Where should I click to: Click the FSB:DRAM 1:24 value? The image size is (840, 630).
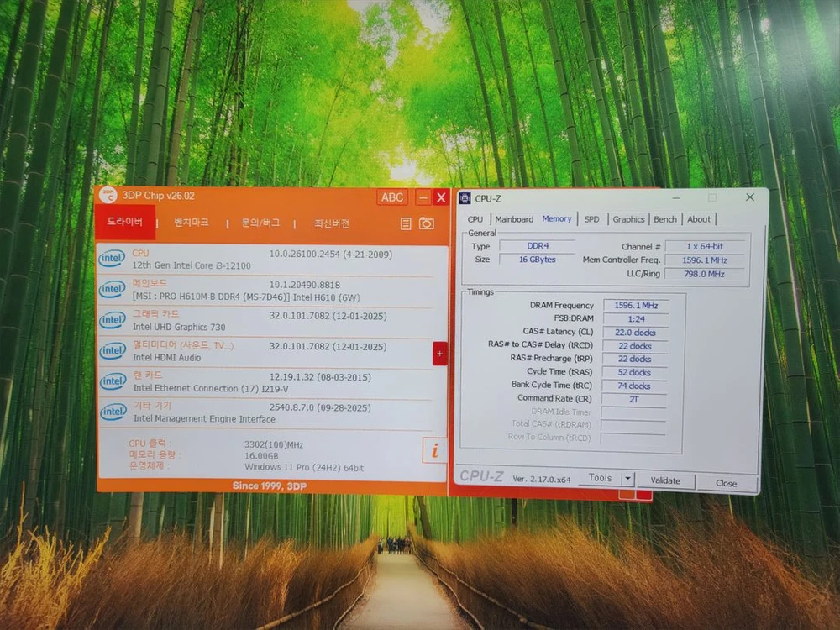[636, 318]
